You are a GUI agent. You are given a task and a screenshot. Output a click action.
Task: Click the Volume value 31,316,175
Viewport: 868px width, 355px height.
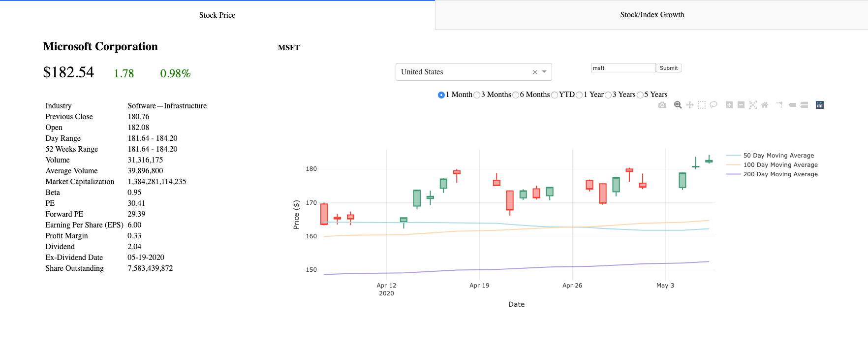(145, 160)
